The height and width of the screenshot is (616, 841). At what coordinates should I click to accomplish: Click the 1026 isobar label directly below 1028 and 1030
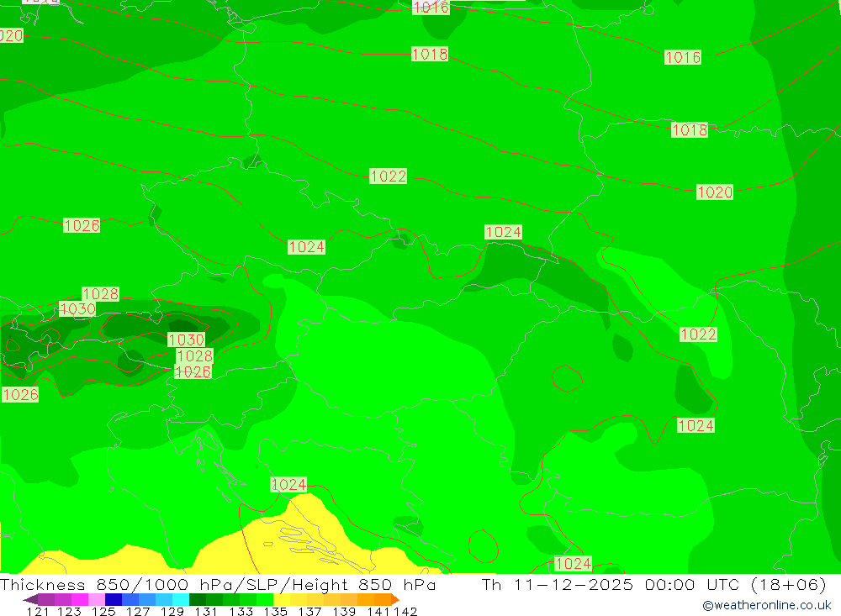tap(193, 371)
